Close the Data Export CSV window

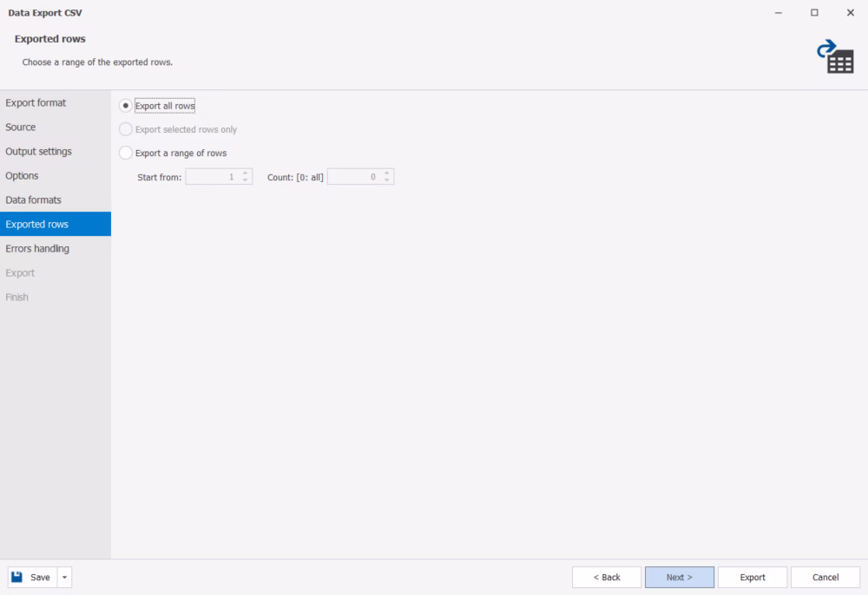(851, 13)
